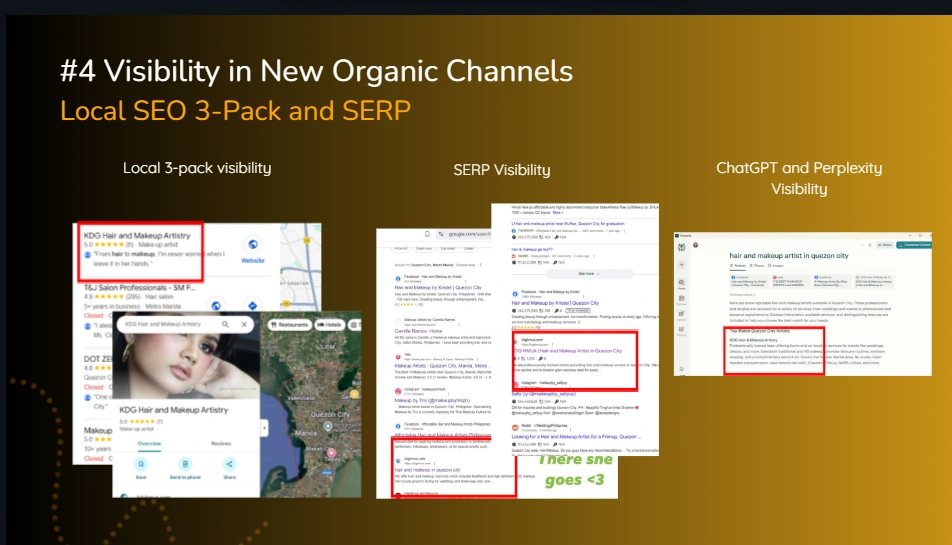The width and height of the screenshot is (952, 545).
Task: Open Camille Ramos: Home search result
Action: click(418, 331)
